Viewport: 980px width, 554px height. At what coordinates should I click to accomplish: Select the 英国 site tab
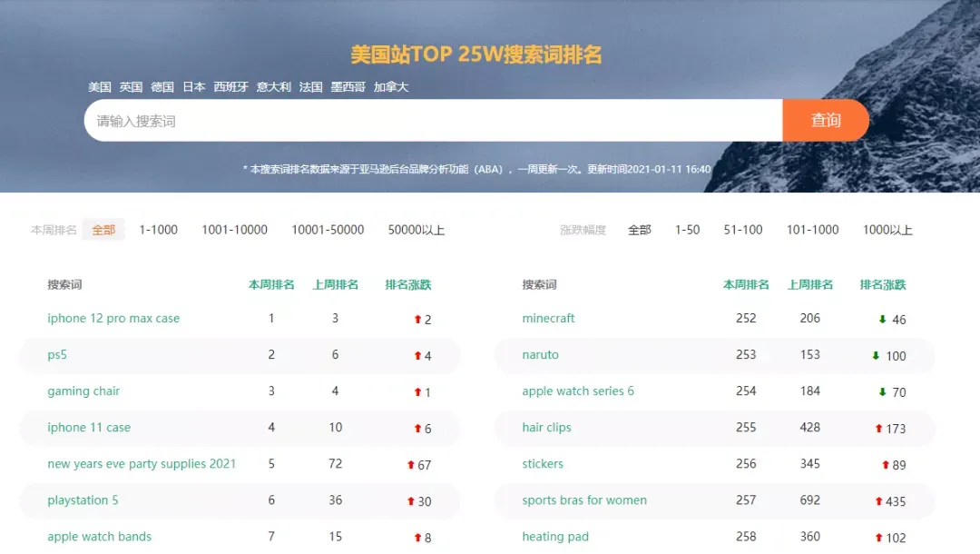pos(131,87)
